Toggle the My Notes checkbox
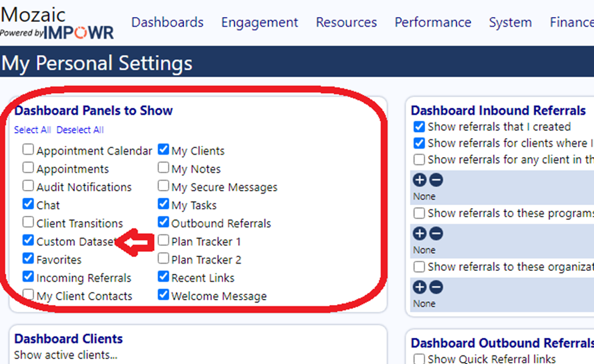This screenshot has height=364, width=594. 163,167
